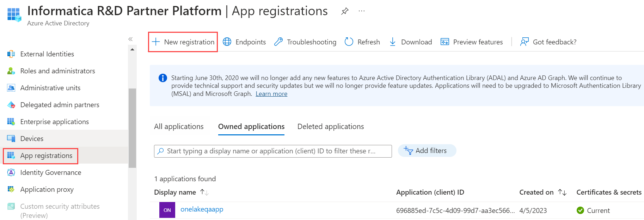Click the Administrative units icon
The height and width of the screenshot is (220, 644).
pyautogui.click(x=11, y=88)
